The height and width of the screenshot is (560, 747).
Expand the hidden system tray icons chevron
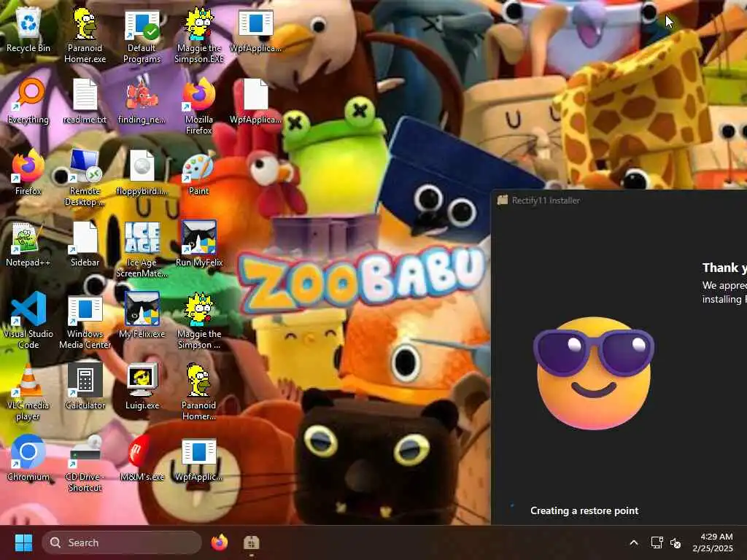point(634,542)
